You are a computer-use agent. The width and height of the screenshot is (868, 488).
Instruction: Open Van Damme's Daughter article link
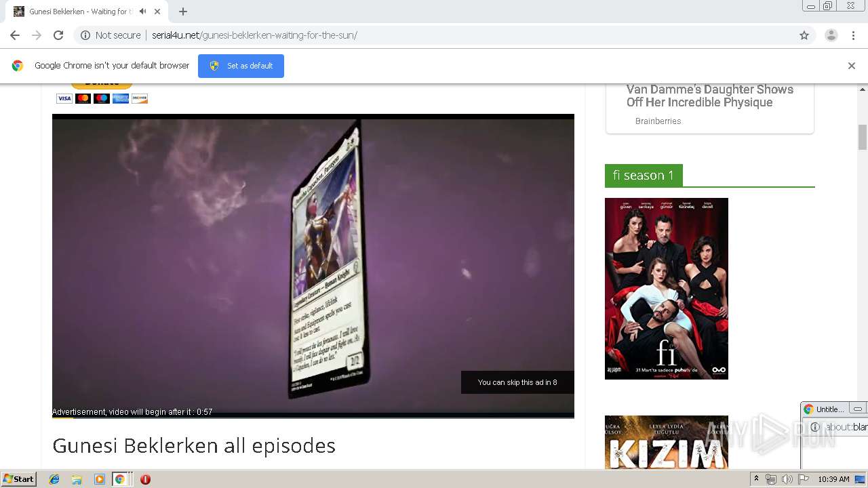point(710,96)
